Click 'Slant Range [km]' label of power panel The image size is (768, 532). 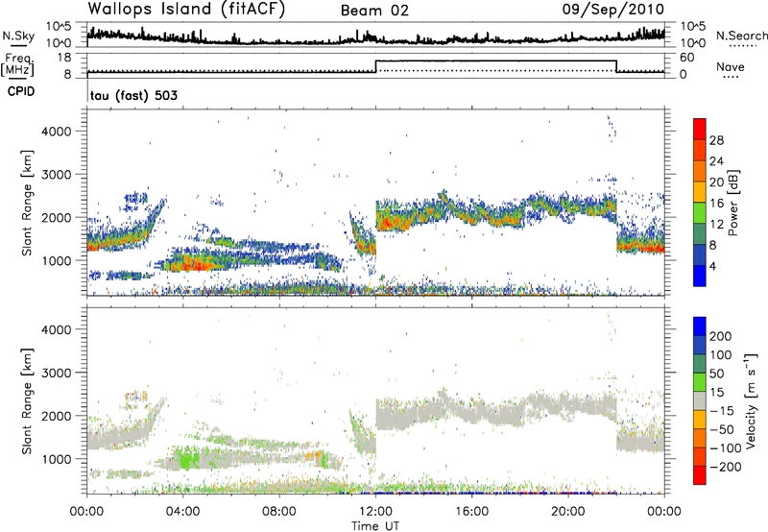coord(27,203)
